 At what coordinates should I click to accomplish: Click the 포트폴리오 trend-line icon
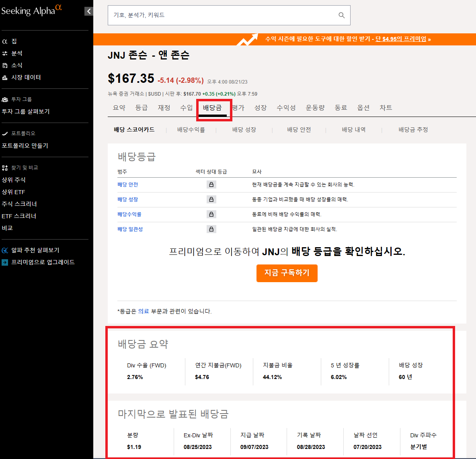[5, 133]
